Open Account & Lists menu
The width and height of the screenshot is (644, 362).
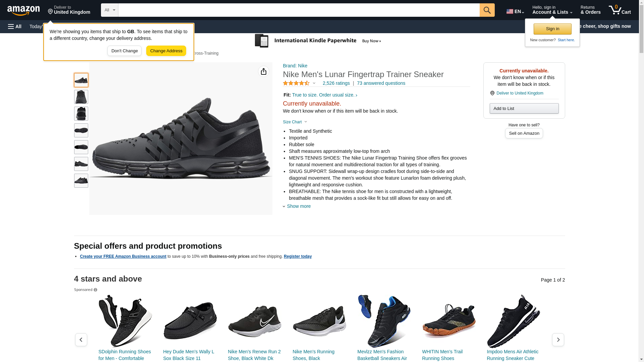tap(552, 10)
